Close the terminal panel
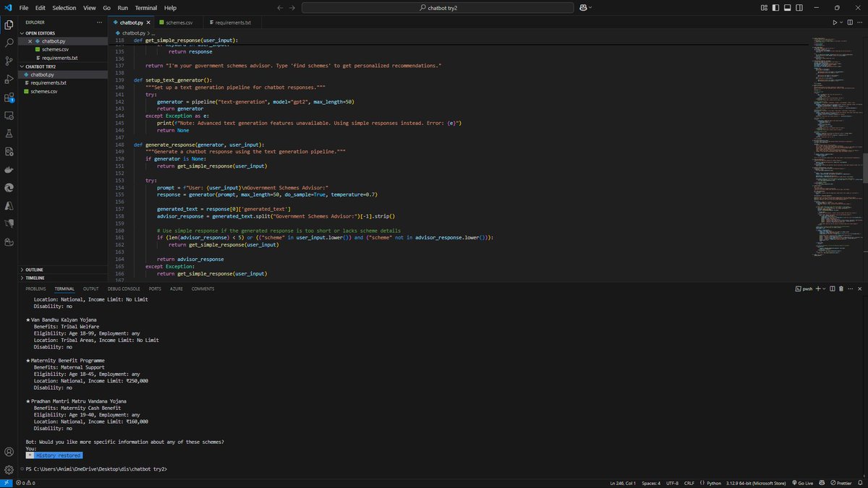Screen dimensions: 868x488 860,288
